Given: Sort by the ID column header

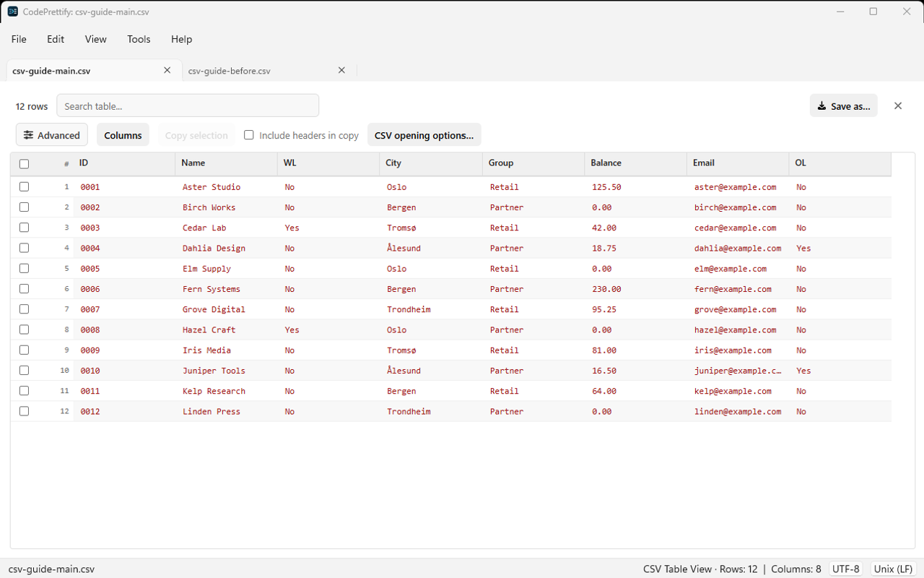Looking at the screenshot, I should (124, 163).
